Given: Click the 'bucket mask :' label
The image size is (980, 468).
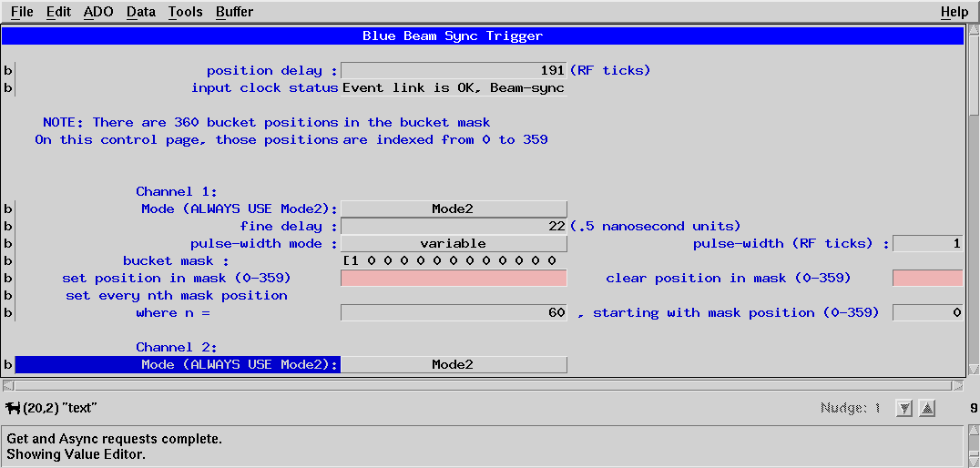Looking at the screenshot, I should pos(177,260).
